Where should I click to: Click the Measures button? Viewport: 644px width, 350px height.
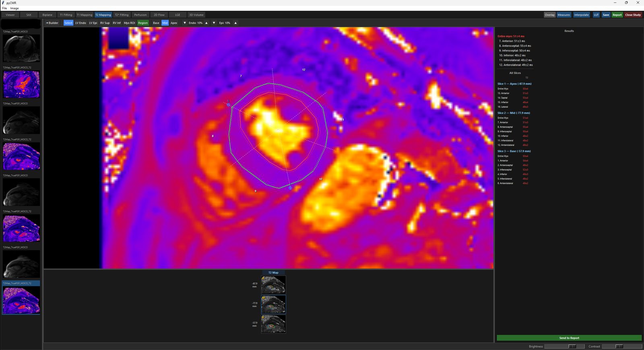pos(564,15)
